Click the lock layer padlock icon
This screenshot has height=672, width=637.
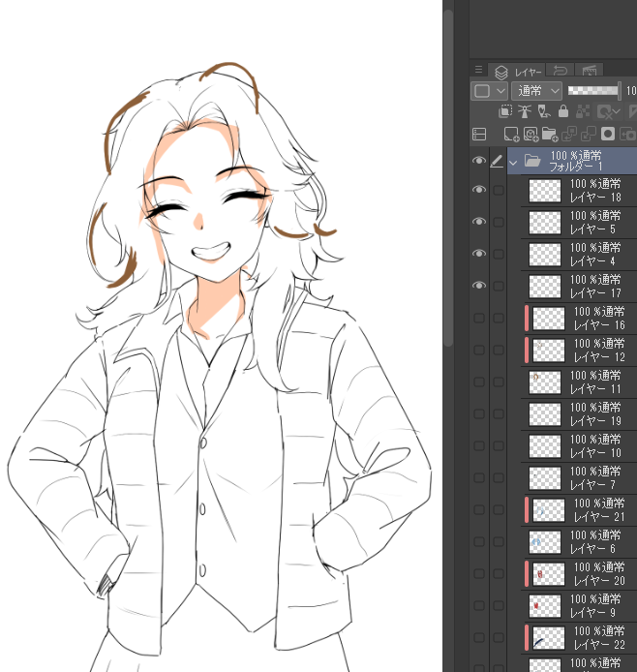(563, 112)
